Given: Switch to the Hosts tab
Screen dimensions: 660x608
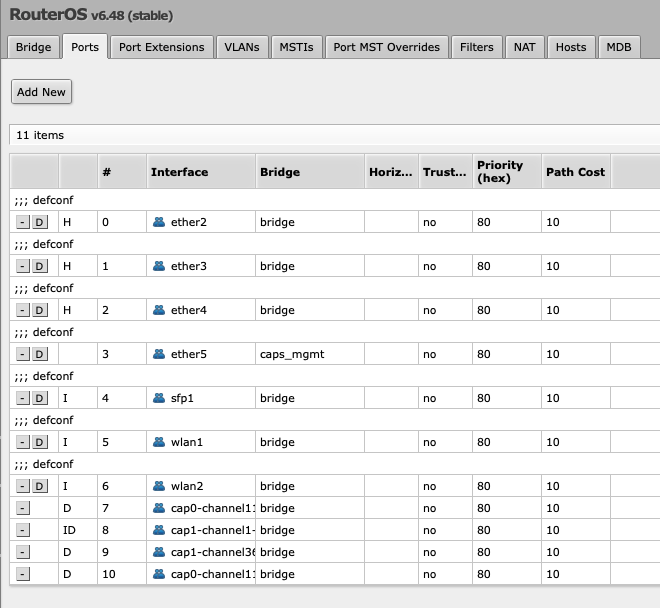Looking at the screenshot, I should coord(571,47).
